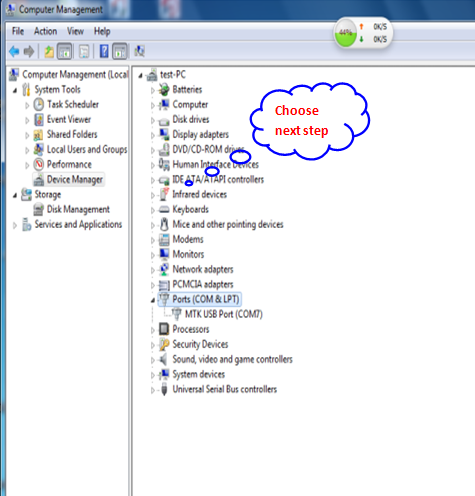
Task: Click the Disk drives icon
Action: click(x=164, y=120)
